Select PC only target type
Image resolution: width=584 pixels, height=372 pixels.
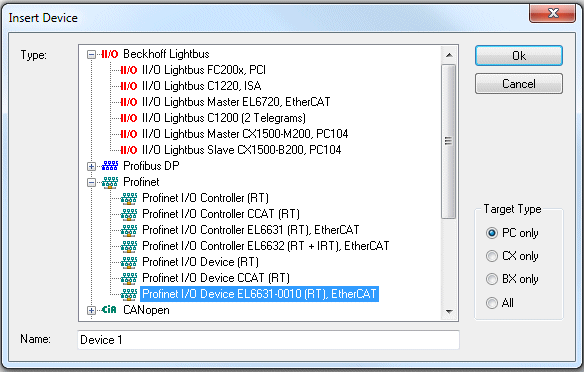pyautogui.click(x=492, y=233)
